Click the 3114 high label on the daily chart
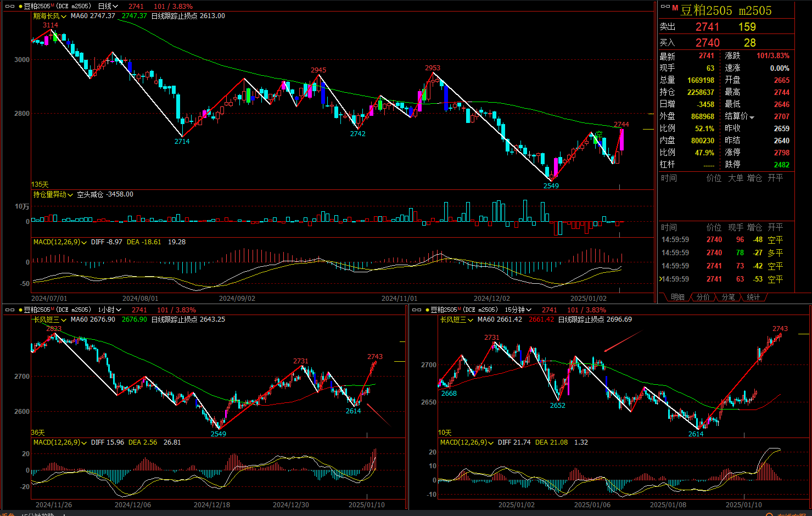Screen dimensions: 812x516 pos(51,25)
